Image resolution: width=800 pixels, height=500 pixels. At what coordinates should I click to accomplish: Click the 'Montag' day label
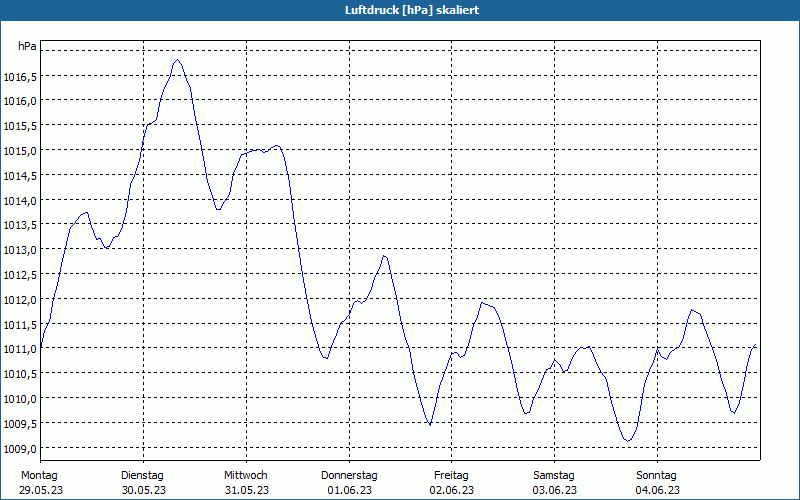(39, 476)
